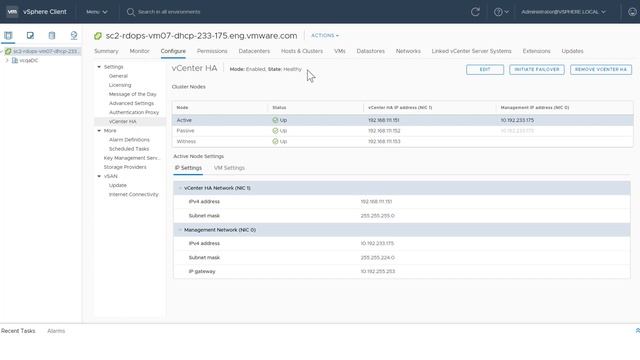This screenshot has height=360, width=640.
Task: Click the refresh icon in top bar
Action: click(x=475, y=12)
